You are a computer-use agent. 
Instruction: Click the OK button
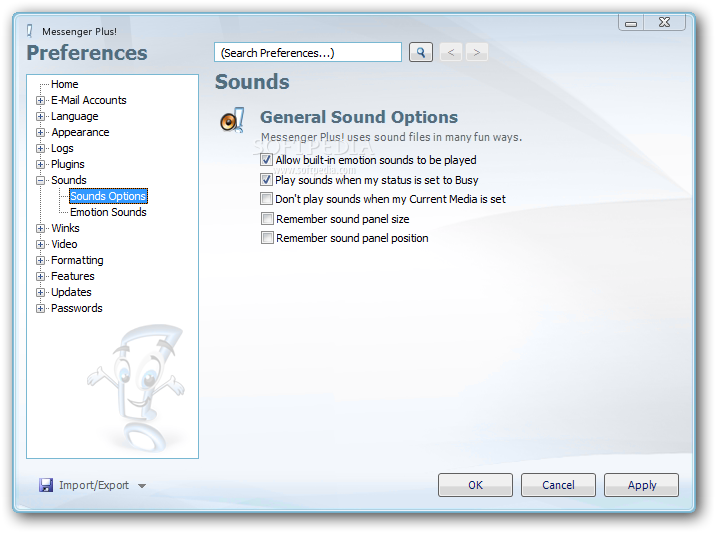pos(475,485)
